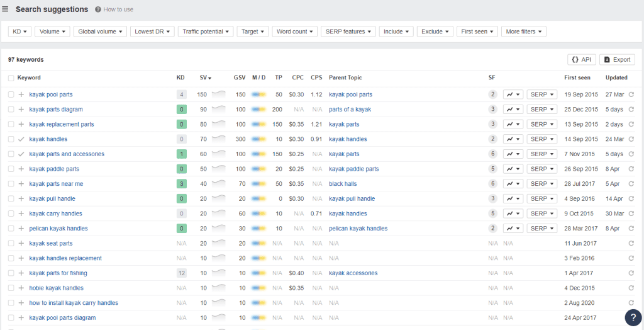Expand the KD filter dropdown

(x=19, y=31)
